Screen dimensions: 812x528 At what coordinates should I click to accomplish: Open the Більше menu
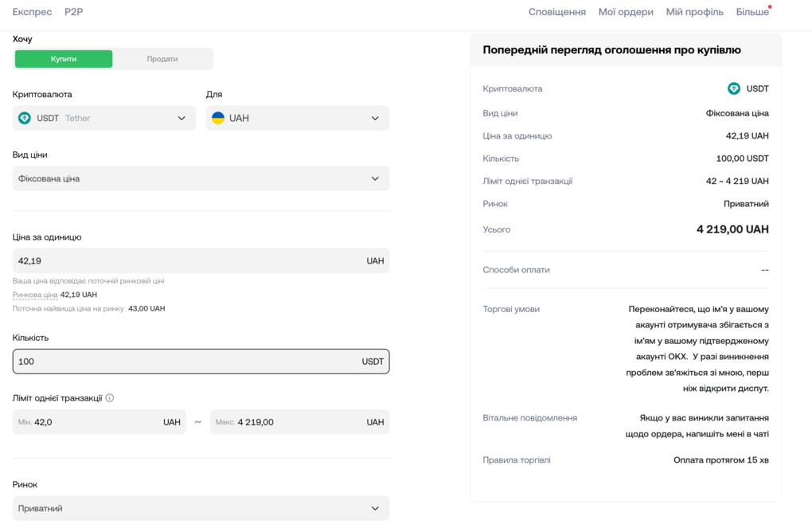(x=751, y=12)
